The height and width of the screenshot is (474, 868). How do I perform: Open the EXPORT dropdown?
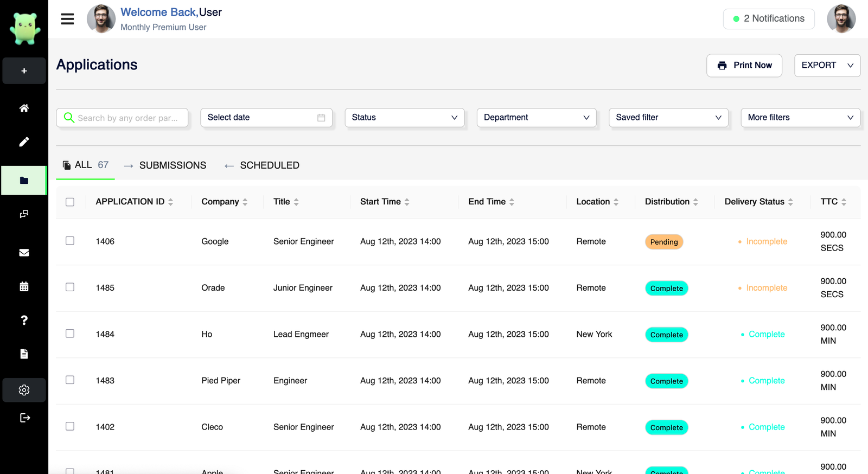pos(827,66)
